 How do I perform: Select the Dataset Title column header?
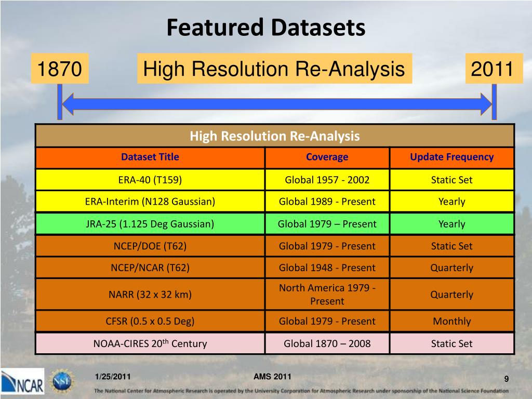(150, 157)
